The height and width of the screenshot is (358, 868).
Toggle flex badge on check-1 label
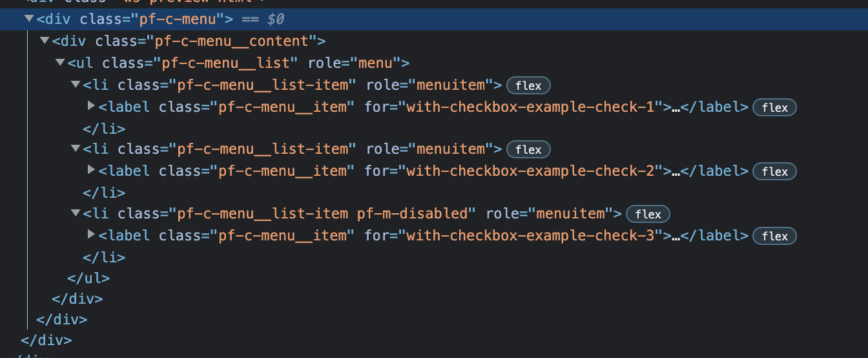tap(774, 107)
